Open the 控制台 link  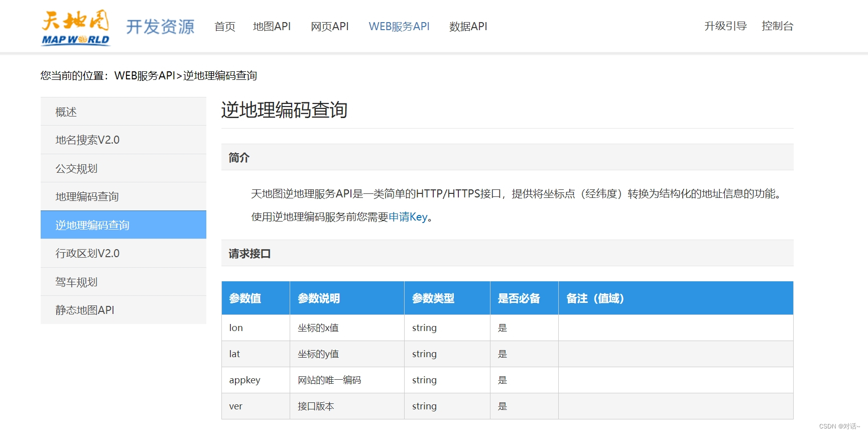tap(777, 26)
